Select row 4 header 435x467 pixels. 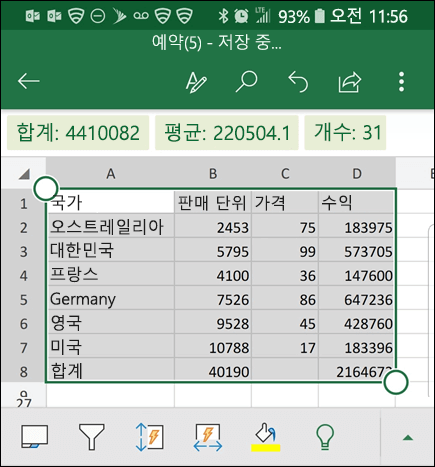[x=23, y=276]
